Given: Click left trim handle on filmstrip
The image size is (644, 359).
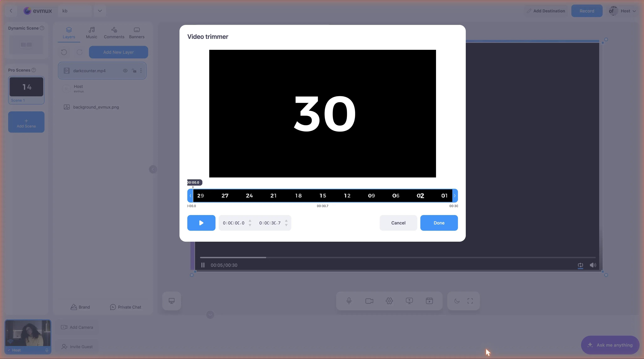Looking at the screenshot, I should 190,196.
